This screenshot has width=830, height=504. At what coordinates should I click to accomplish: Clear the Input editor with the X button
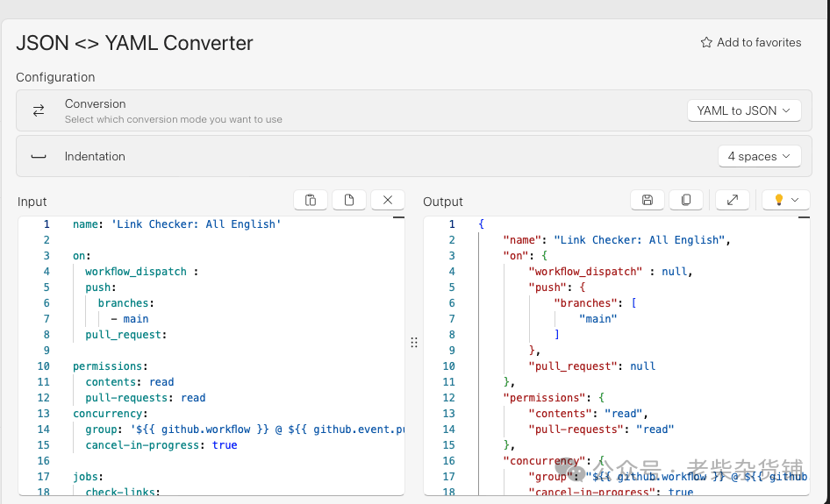coord(388,200)
